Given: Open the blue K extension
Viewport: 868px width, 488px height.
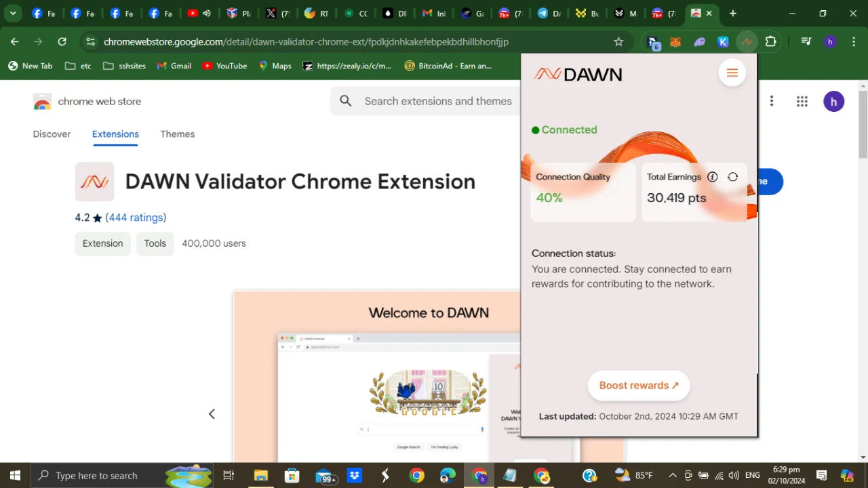Looking at the screenshot, I should tap(723, 42).
